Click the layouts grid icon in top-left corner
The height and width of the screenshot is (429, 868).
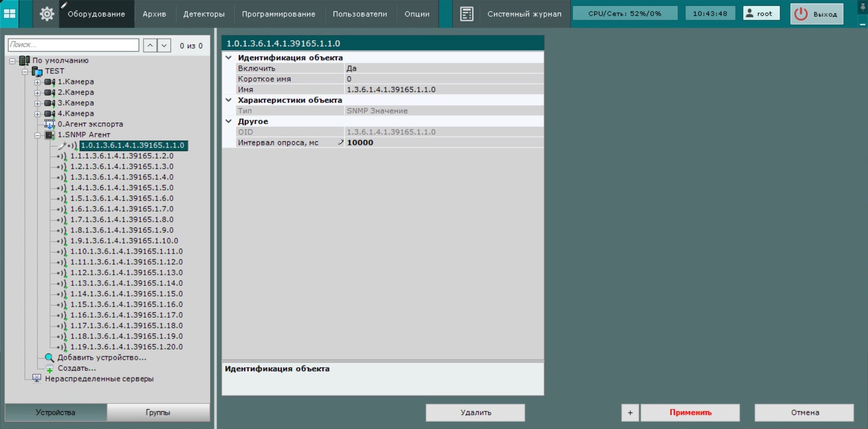click(10, 14)
